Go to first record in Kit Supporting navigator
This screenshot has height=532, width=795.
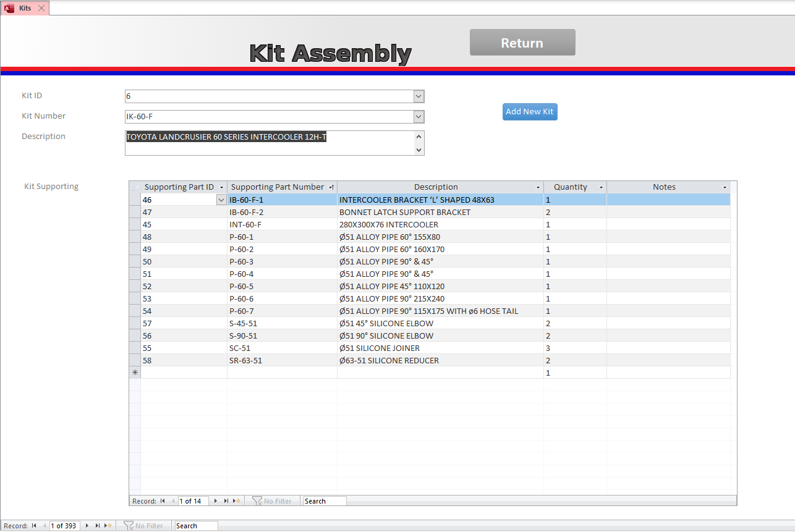[163, 501]
